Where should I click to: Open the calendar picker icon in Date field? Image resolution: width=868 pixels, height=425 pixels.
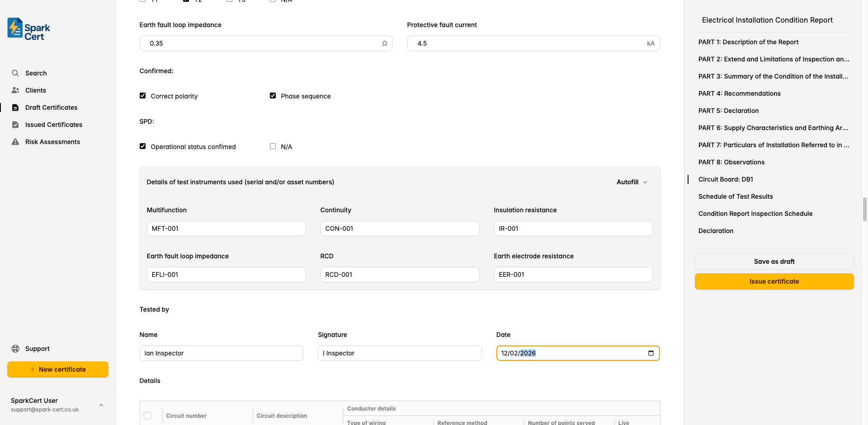tap(651, 353)
